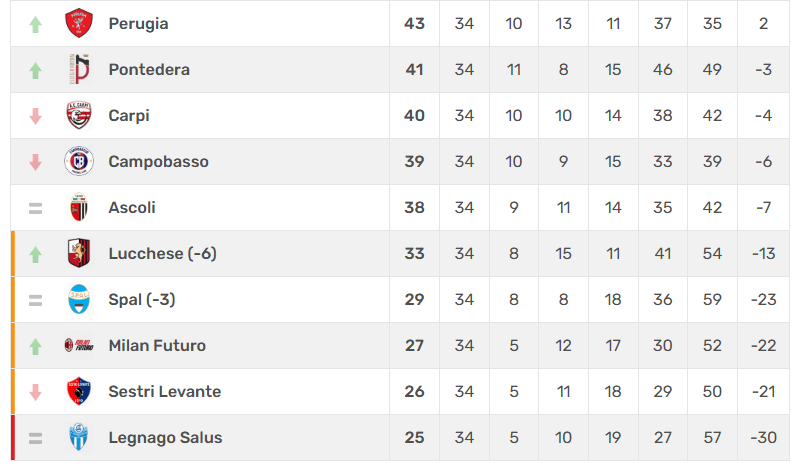Viewport: 803px width, 468px height.
Task: Click the Lucchese red-black crest
Action: click(79, 253)
